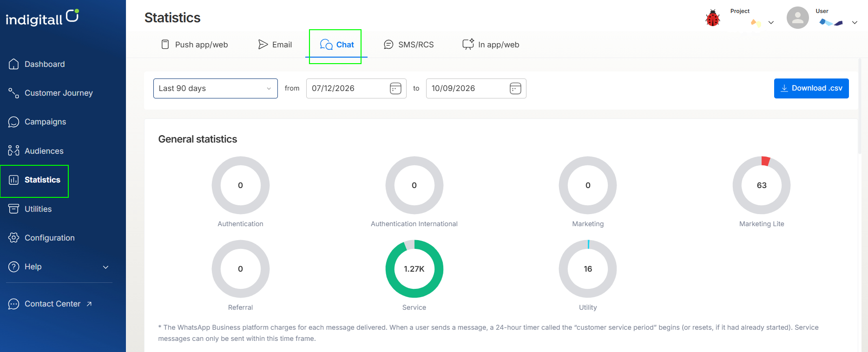
Task: Click the user avatar icon
Action: click(x=798, y=18)
